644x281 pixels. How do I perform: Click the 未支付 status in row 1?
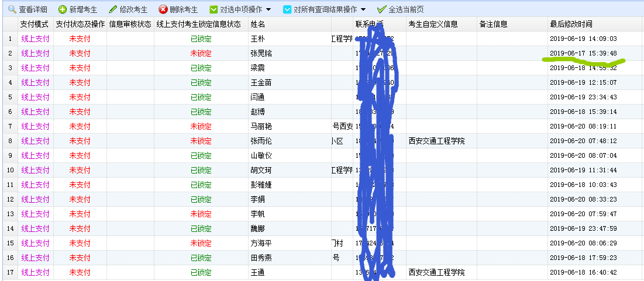coord(80,39)
